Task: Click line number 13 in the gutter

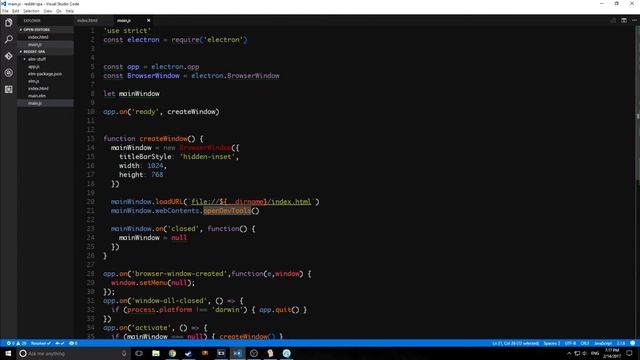Action: [x=90, y=139]
